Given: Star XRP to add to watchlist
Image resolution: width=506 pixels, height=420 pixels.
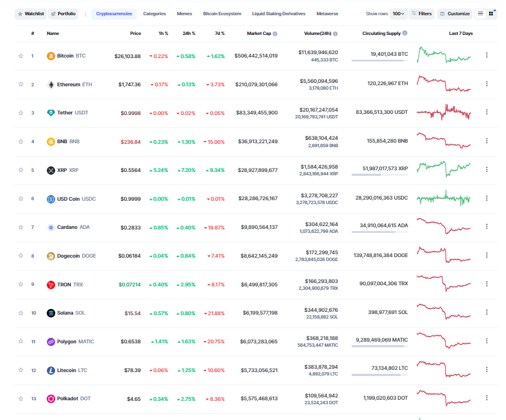Looking at the screenshot, I should (21, 170).
